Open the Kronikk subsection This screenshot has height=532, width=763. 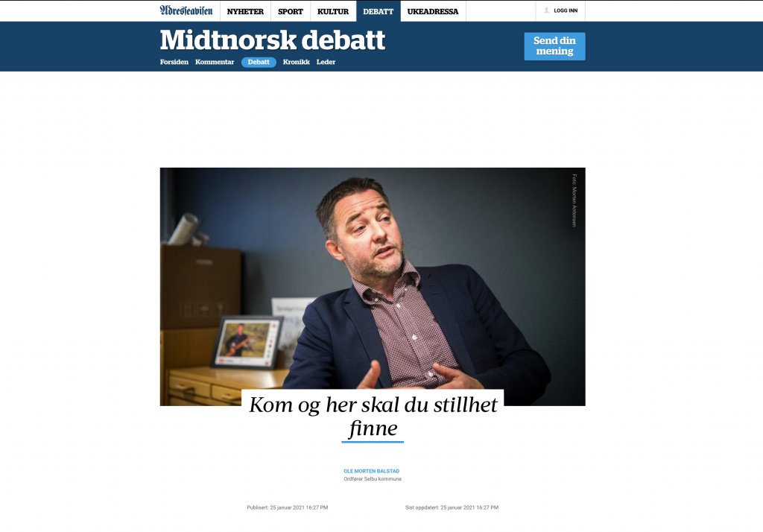pyautogui.click(x=297, y=63)
